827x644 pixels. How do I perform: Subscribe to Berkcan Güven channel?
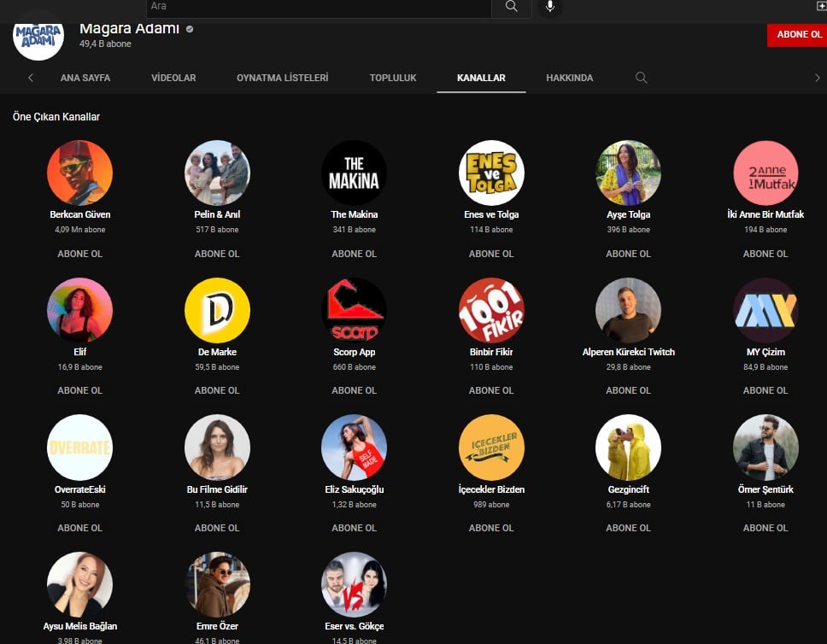[x=79, y=254]
